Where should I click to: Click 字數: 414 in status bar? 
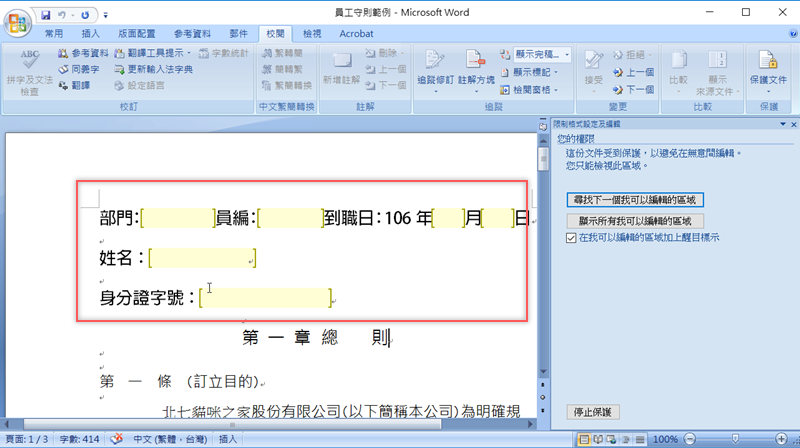pos(80,439)
